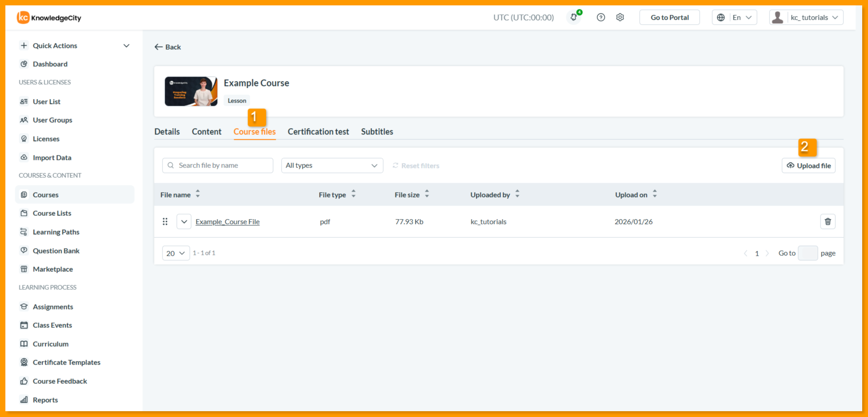Image resolution: width=868 pixels, height=417 pixels.
Task: Open the notifications bell icon
Action: tap(574, 17)
